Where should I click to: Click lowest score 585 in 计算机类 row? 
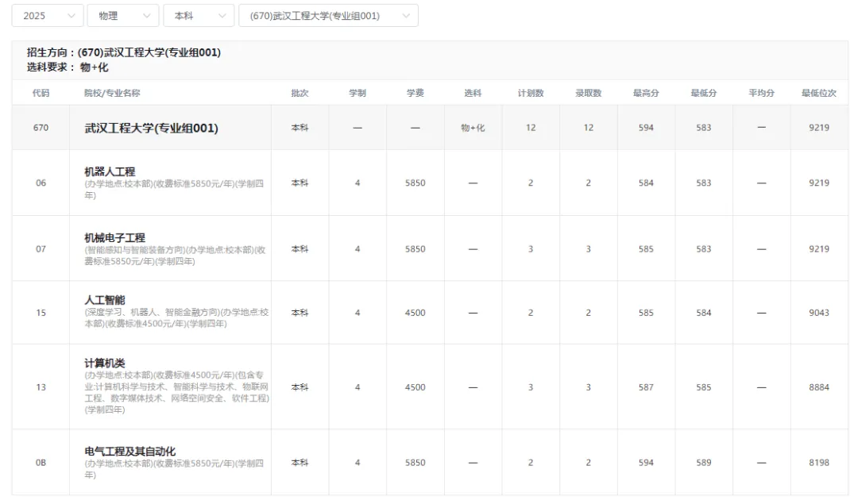click(704, 387)
